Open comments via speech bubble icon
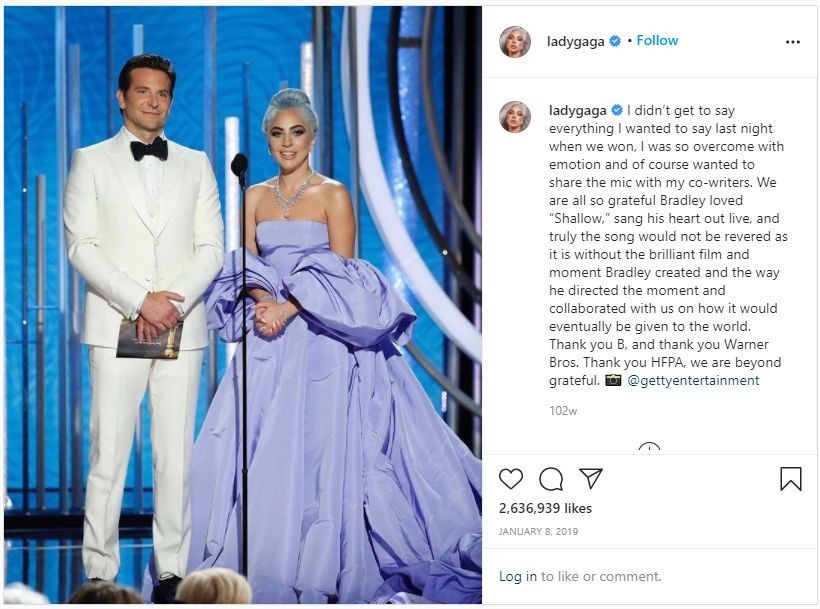The width and height of the screenshot is (820, 609). 551,479
